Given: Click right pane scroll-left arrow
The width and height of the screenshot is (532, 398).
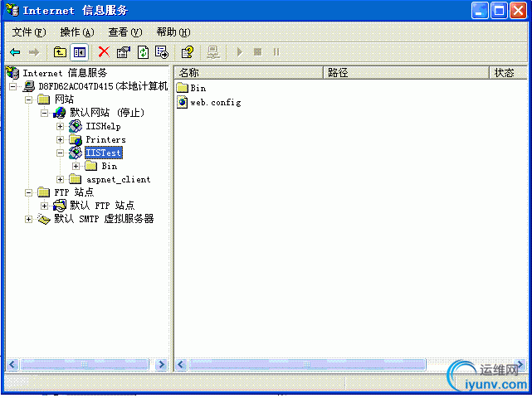Looking at the screenshot, I should click(x=181, y=365).
